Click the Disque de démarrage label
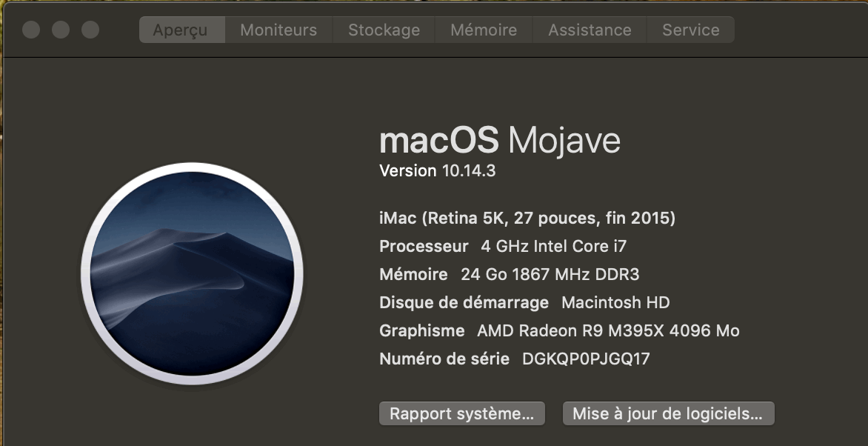Viewport: 868px width, 446px height. (x=464, y=302)
